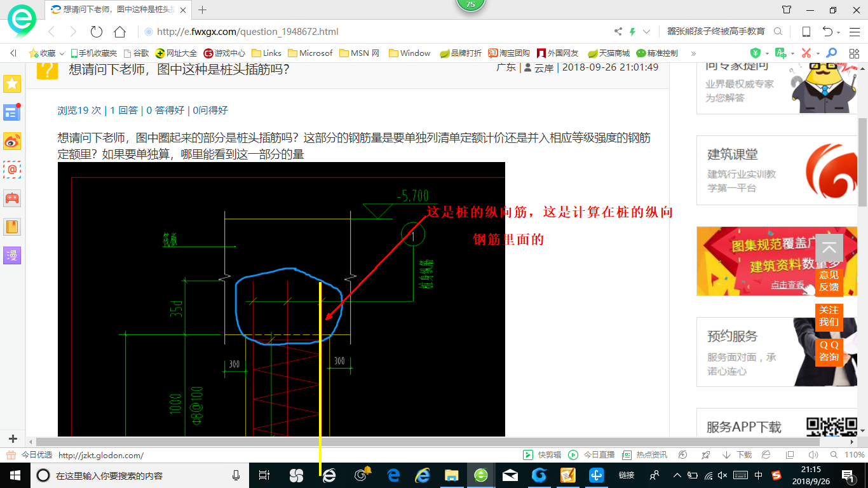Click the back-to-top arrow button
868x488 pixels.
(829, 248)
